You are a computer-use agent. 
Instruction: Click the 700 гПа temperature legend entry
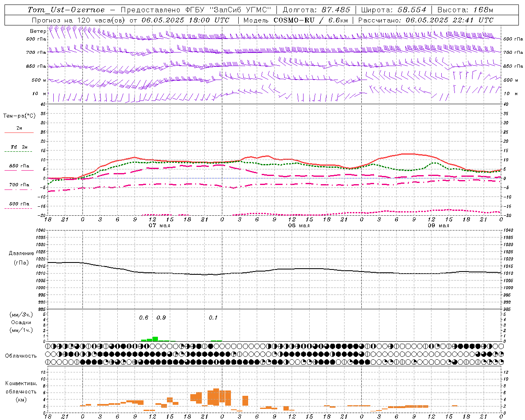pyautogui.click(x=19, y=185)
